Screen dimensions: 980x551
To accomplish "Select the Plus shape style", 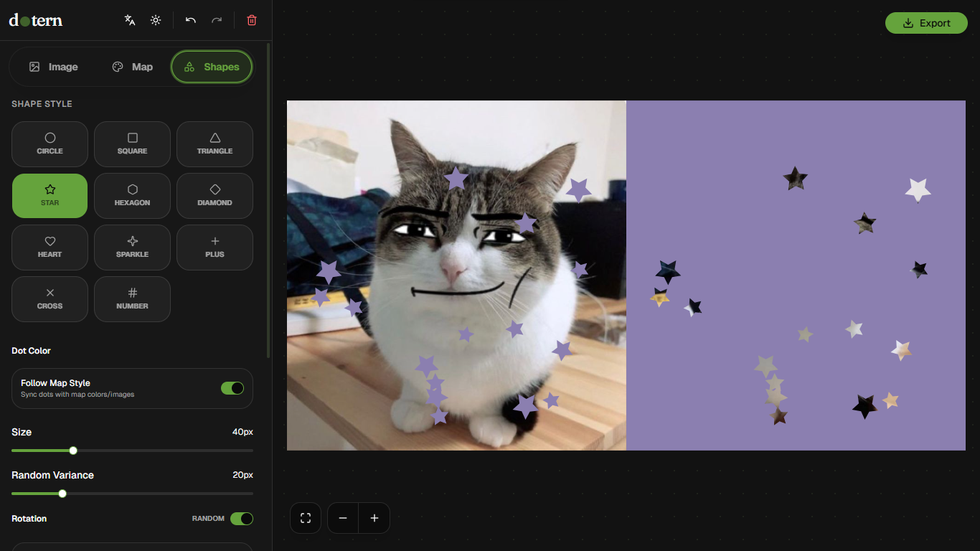I will click(215, 248).
